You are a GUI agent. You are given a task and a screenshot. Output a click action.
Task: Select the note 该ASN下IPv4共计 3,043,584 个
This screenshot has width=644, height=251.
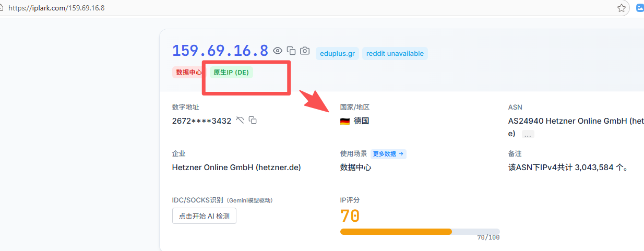coord(568,168)
